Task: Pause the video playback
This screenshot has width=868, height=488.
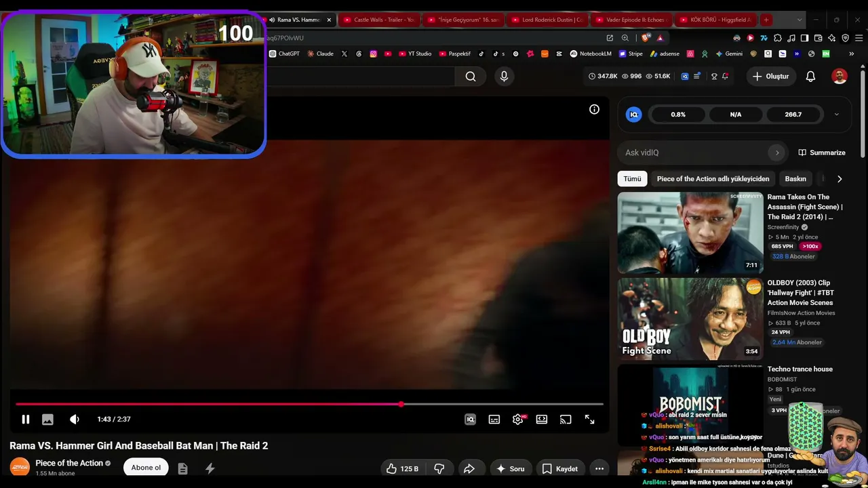Action: coord(25,420)
